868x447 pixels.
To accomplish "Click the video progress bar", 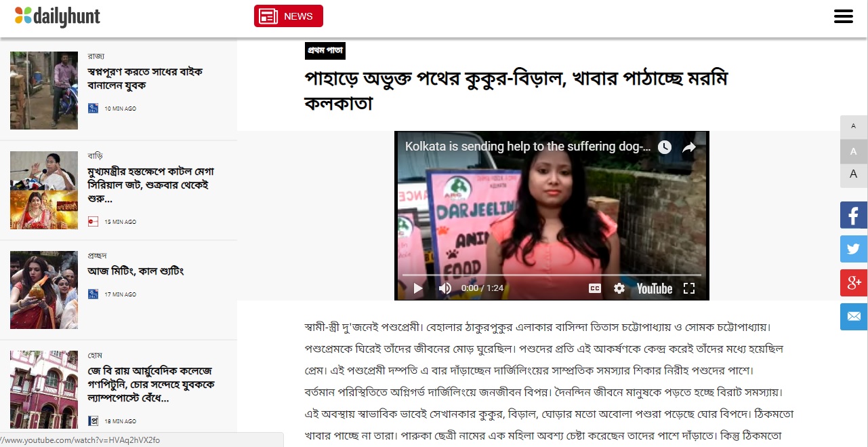I will coord(552,275).
